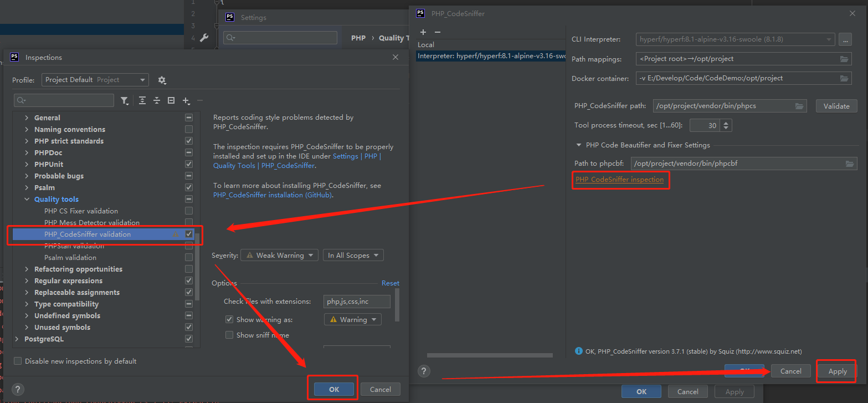868x403 pixels.
Task: Uncheck the PHP_CodeSniffer validation checkbox
Action: point(189,234)
